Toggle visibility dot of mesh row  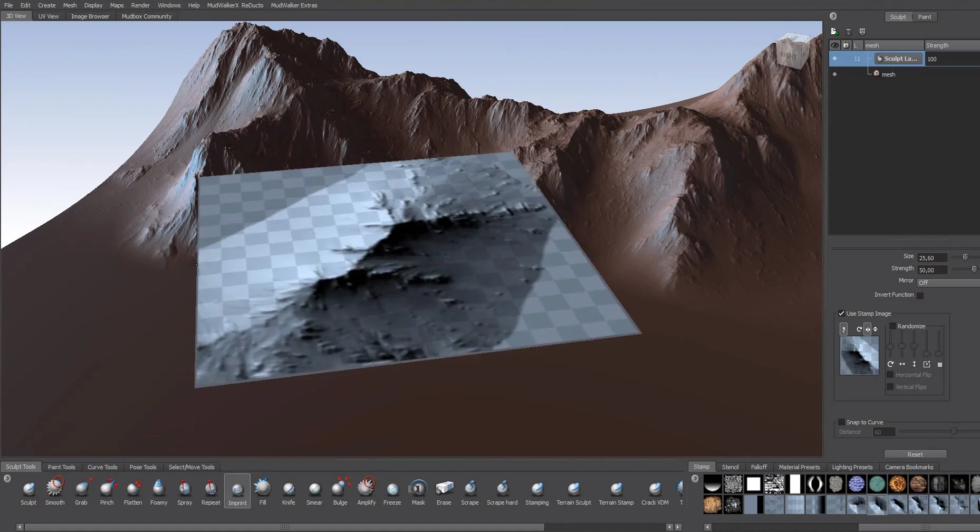[x=834, y=74]
